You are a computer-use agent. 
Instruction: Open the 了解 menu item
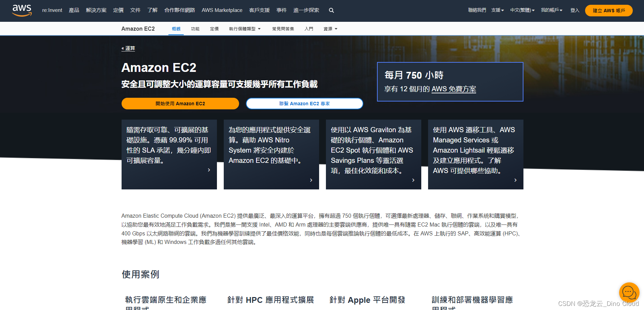click(152, 10)
